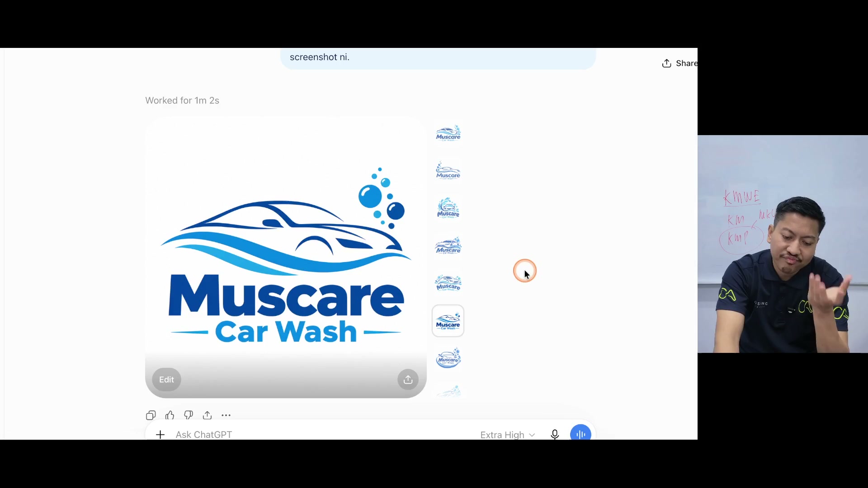This screenshot has width=868, height=488.
Task: Select the fourth Muscare logo thumbnail
Action: [x=448, y=246]
